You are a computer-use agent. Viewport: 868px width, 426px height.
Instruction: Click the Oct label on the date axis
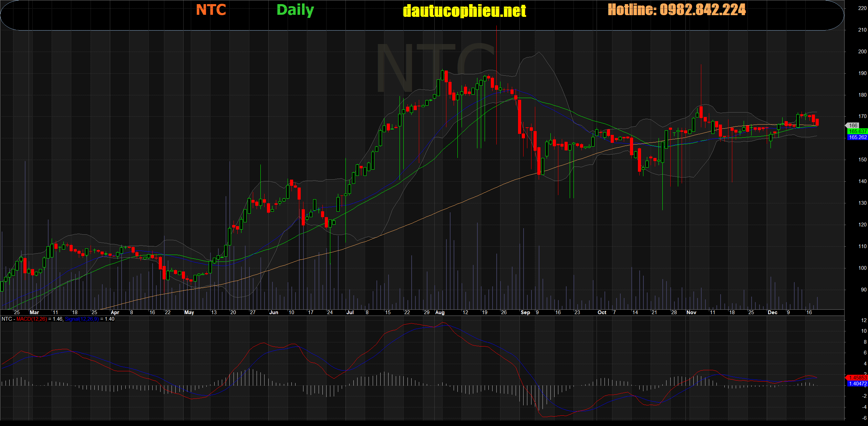point(602,312)
